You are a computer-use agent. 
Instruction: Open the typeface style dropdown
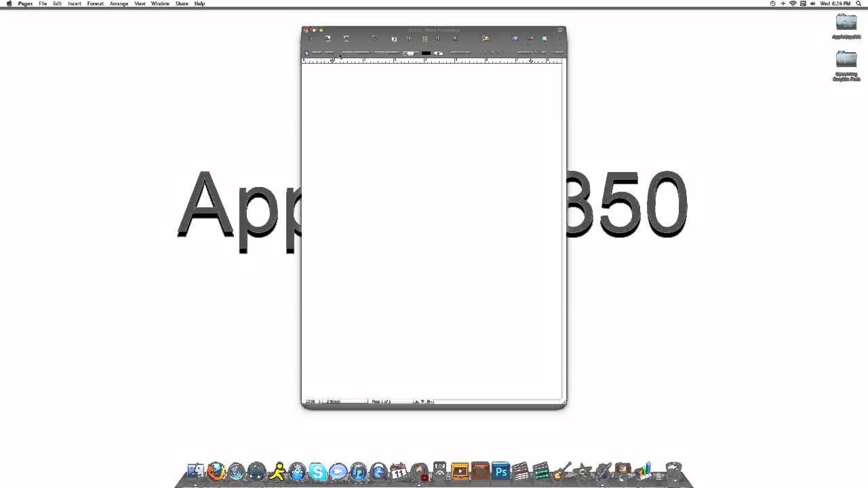click(x=387, y=52)
